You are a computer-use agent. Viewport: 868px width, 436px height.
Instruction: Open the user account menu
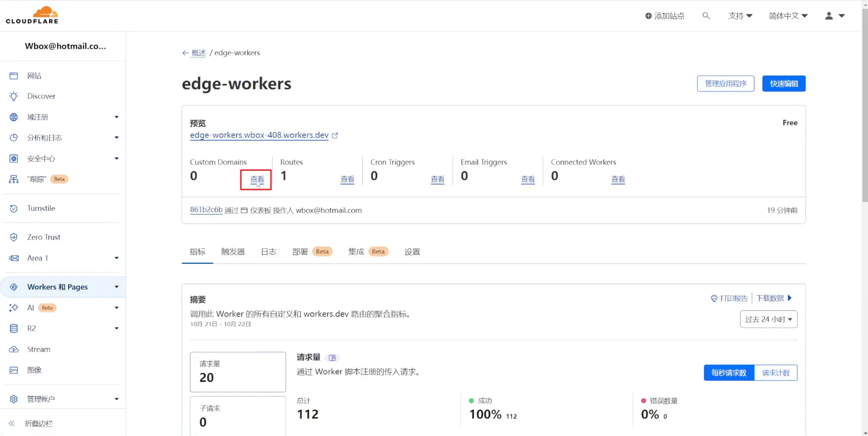point(835,16)
